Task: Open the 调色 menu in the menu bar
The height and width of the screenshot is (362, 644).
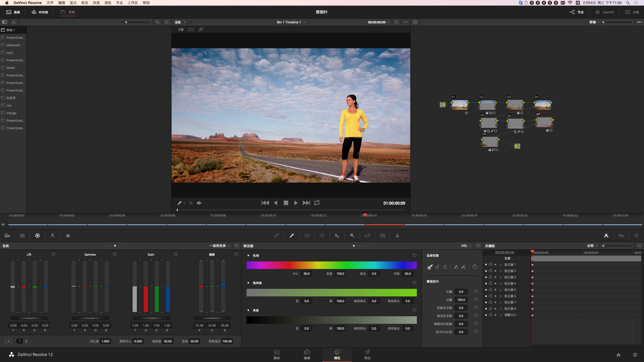Action: pos(108,3)
